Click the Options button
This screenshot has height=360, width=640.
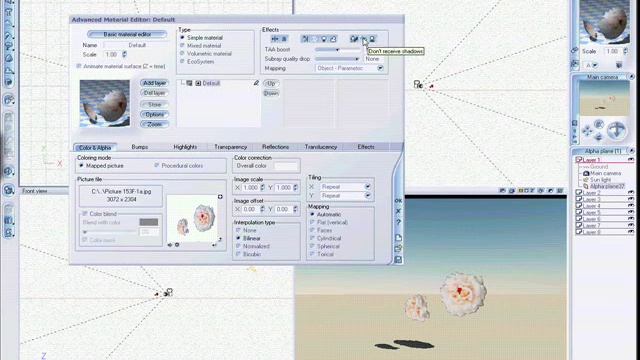pyautogui.click(x=155, y=115)
